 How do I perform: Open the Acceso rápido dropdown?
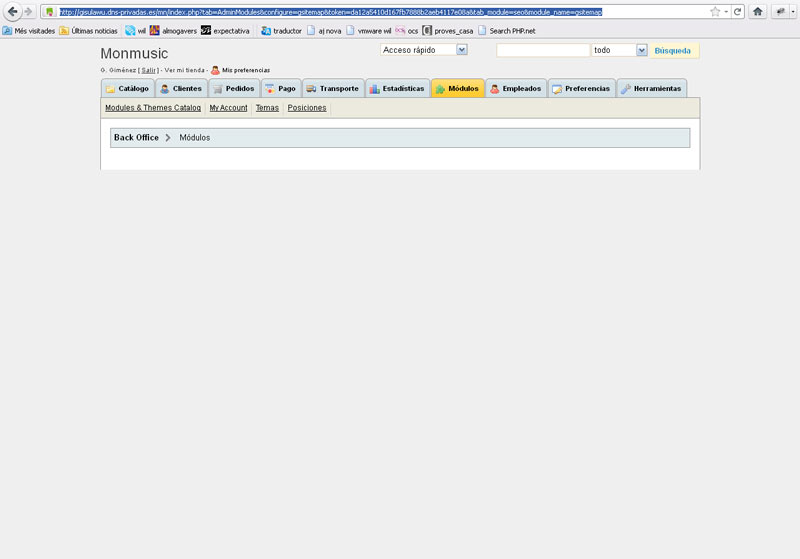424,50
